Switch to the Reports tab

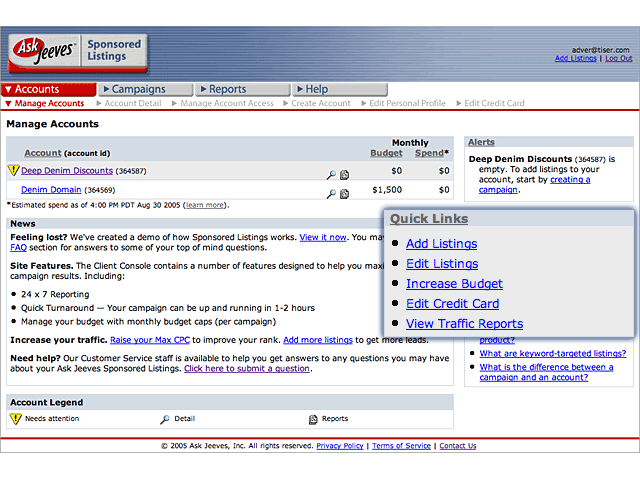243,89
